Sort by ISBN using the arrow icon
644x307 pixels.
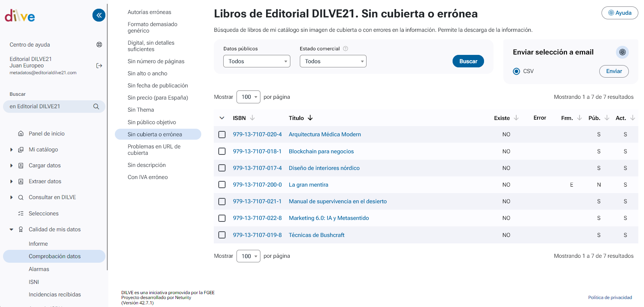(x=252, y=118)
